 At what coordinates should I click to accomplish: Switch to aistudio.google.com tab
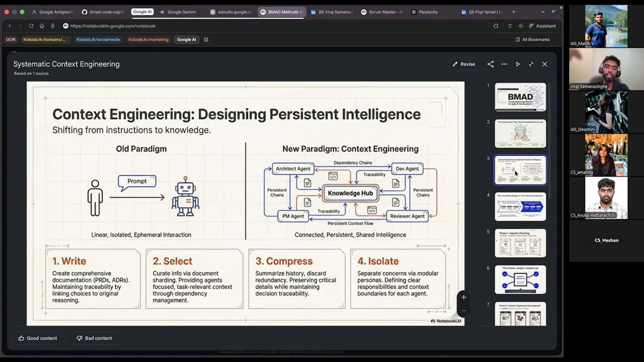231,12
